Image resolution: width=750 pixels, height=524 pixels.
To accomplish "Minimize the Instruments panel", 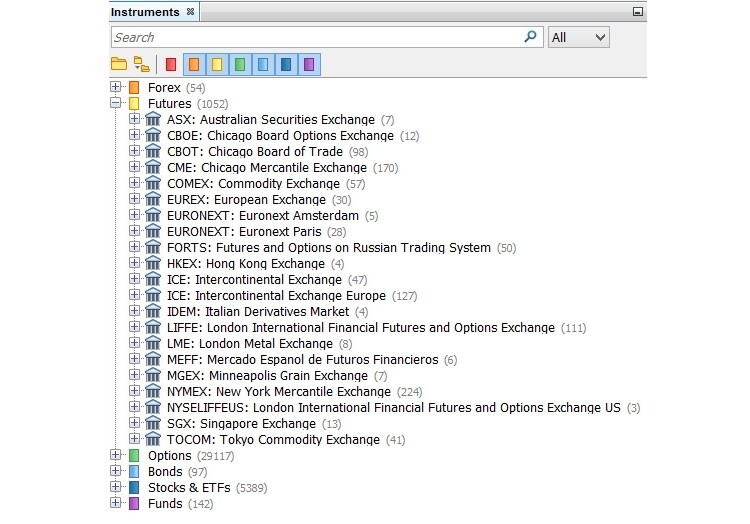I will [x=638, y=11].
